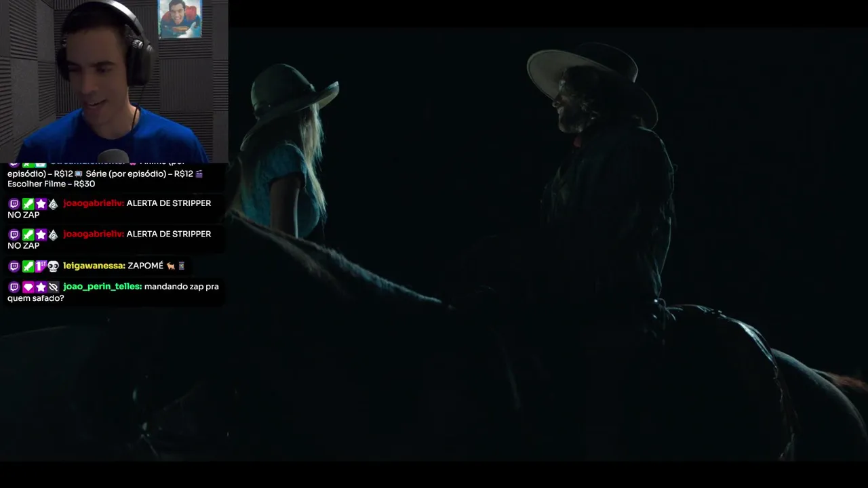Click the phone emoji in leigawanessa's message
This screenshot has width=868, height=488.
click(x=181, y=266)
